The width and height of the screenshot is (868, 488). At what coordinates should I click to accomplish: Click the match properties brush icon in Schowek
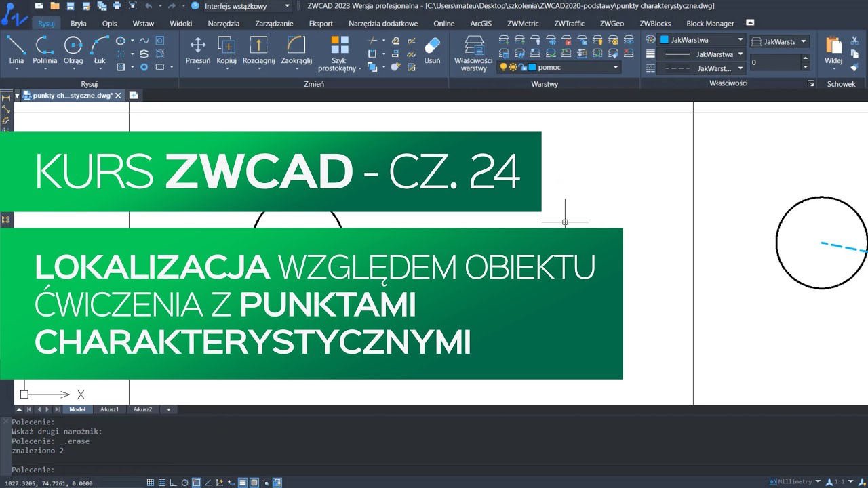pos(854,67)
